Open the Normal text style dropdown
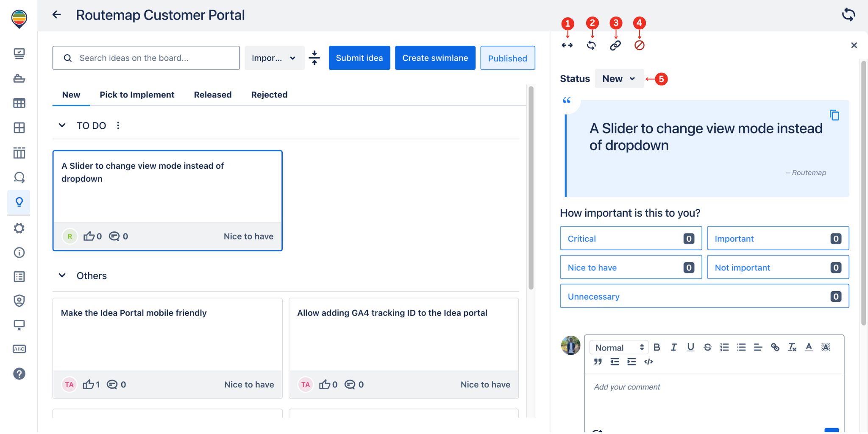The height and width of the screenshot is (434, 868). tap(619, 348)
